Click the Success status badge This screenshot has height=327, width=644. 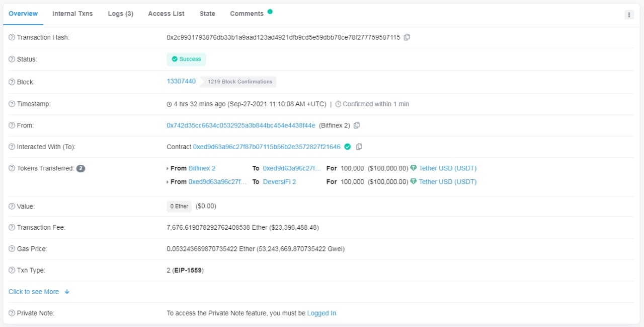pyautogui.click(x=186, y=59)
